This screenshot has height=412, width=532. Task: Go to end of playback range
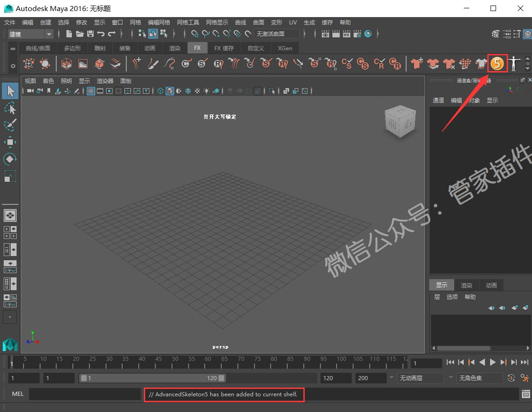coord(525,363)
